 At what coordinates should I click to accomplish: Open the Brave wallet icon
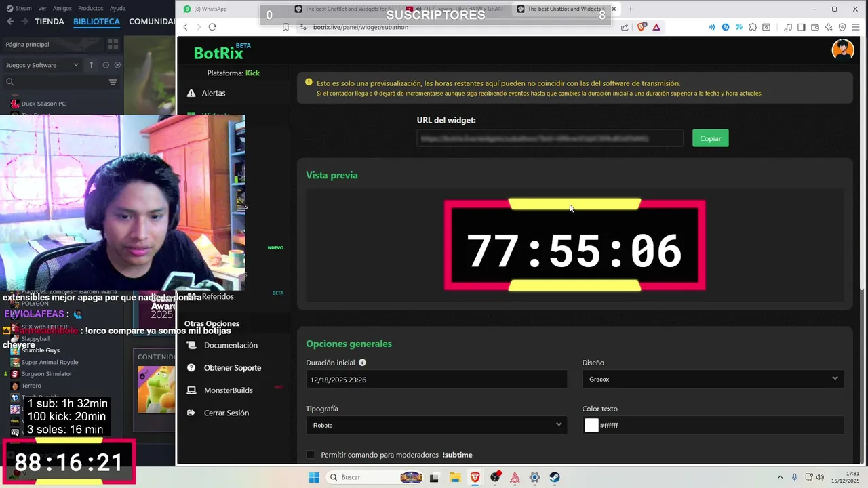(815, 27)
